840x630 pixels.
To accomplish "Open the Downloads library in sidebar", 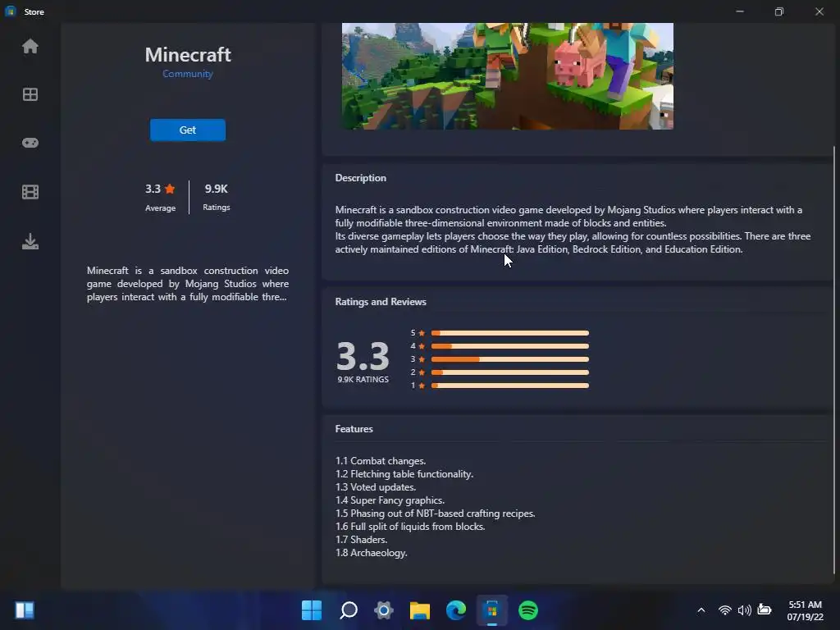I will point(30,241).
